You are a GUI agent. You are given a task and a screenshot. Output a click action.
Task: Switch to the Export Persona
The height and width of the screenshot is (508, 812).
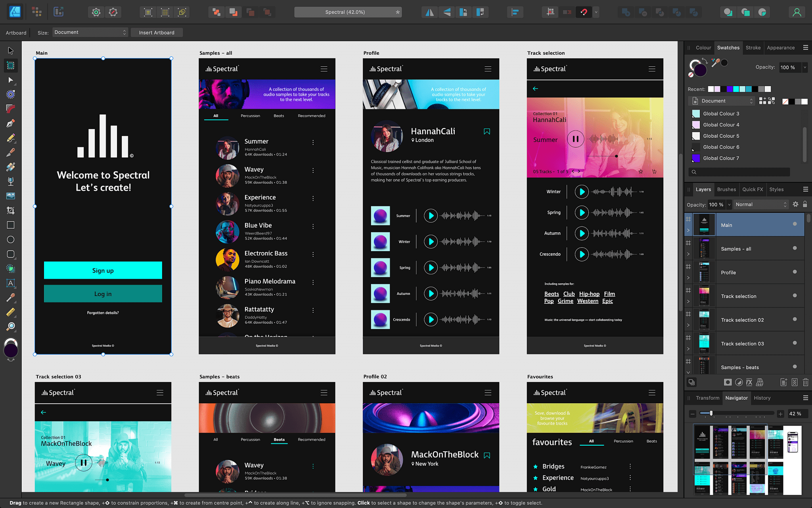(59, 12)
